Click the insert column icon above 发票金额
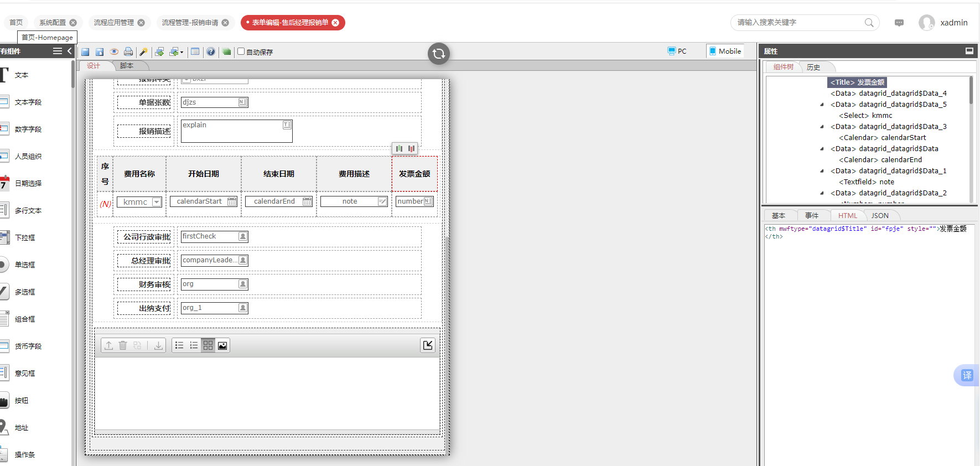 [x=399, y=148]
